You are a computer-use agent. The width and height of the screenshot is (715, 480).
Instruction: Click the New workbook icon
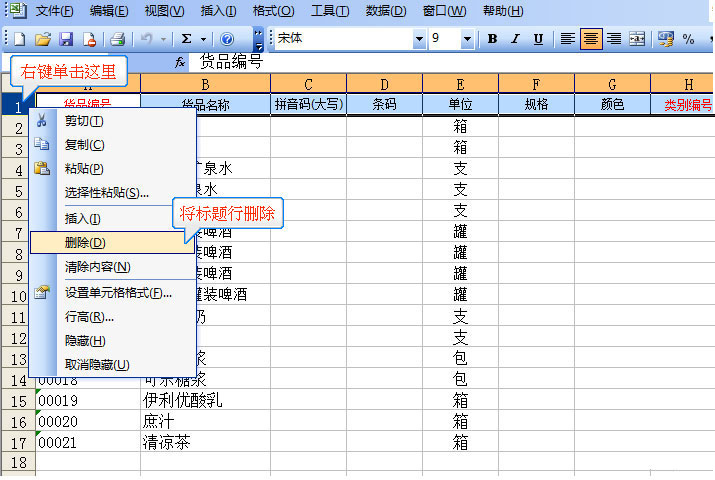[20, 39]
